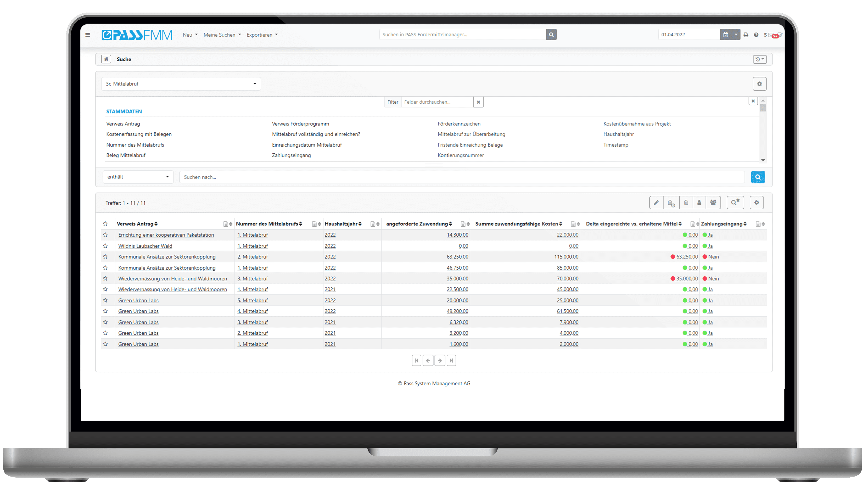Star the Wiedervernässung 3. Mittelabruf row
Image resolution: width=868 pixels, height=492 pixels.
pyautogui.click(x=105, y=278)
